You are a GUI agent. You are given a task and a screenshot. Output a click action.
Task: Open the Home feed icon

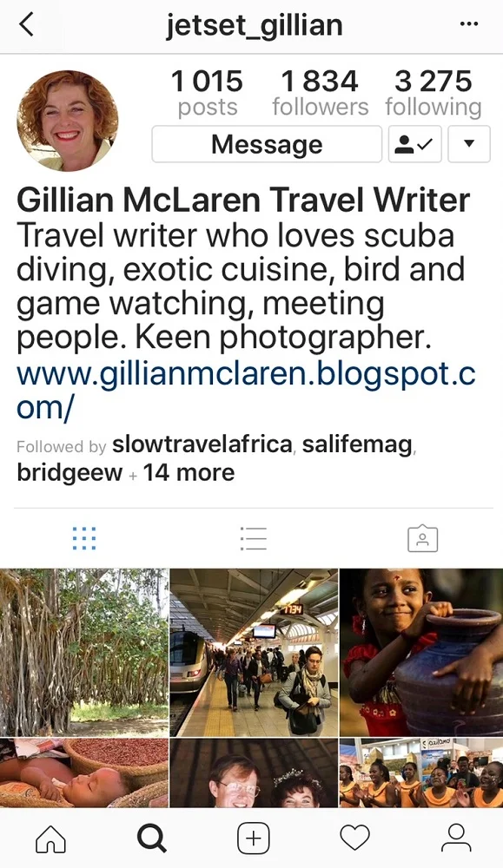[x=50, y=838]
